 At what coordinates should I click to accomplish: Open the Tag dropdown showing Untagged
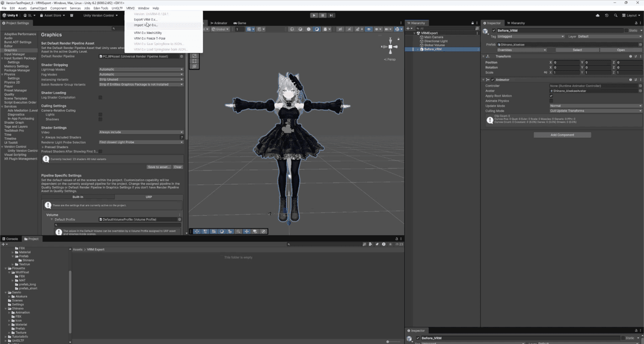coord(531,37)
